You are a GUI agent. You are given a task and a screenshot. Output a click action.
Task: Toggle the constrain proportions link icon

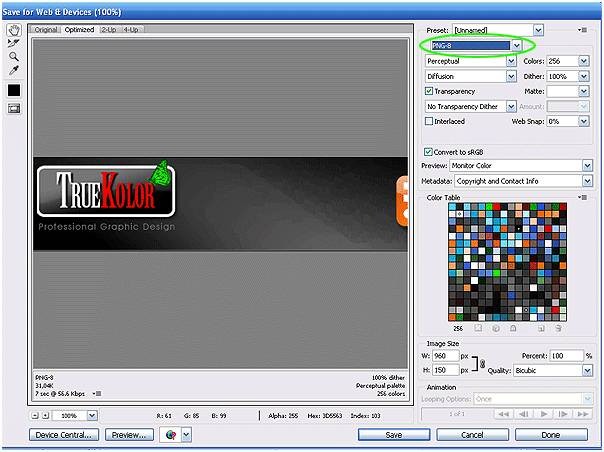coord(482,363)
